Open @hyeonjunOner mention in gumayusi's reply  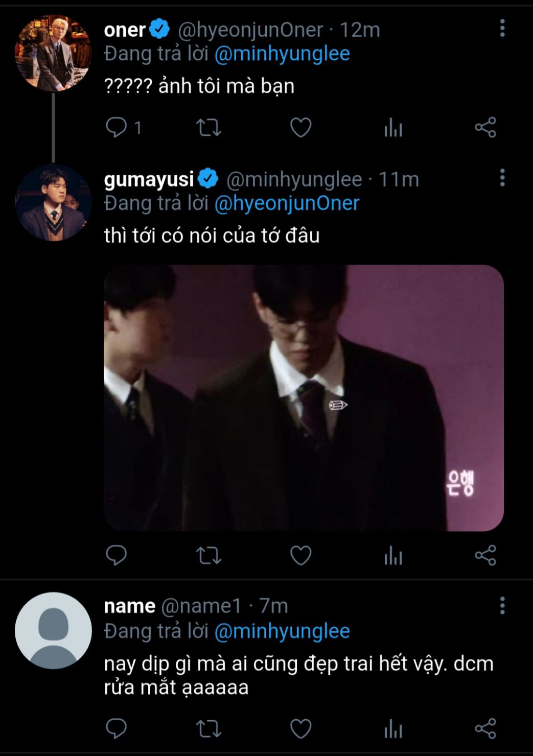click(287, 203)
